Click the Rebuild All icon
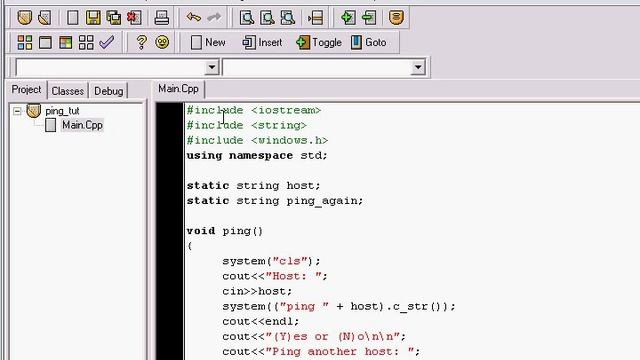Image resolution: width=640 pixels, height=360 pixels. pyautogui.click(x=86, y=42)
